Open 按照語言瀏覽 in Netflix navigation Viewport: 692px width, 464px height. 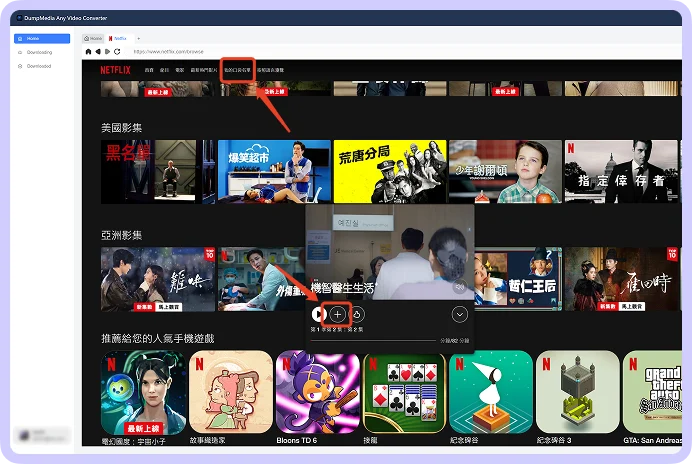271,70
